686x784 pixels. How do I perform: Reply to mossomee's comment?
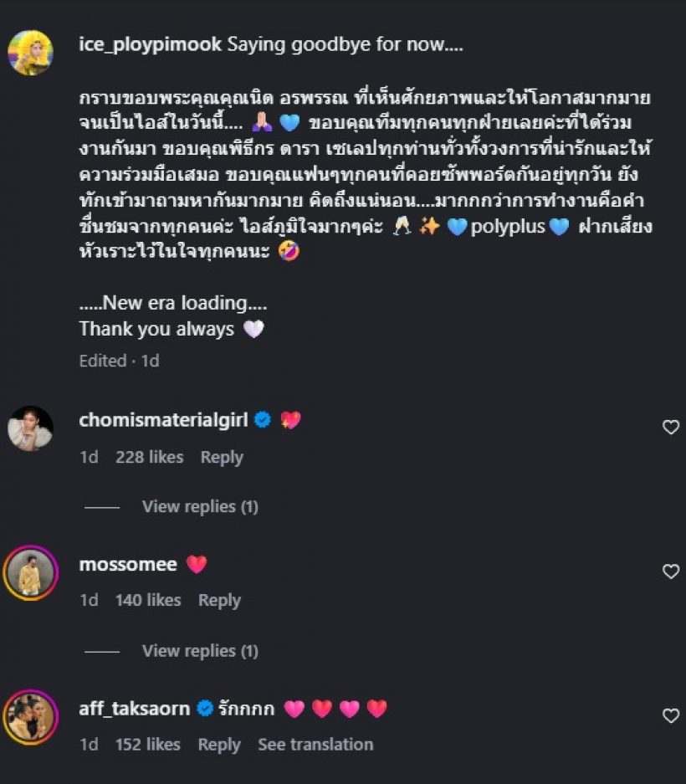pyautogui.click(x=221, y=601)
